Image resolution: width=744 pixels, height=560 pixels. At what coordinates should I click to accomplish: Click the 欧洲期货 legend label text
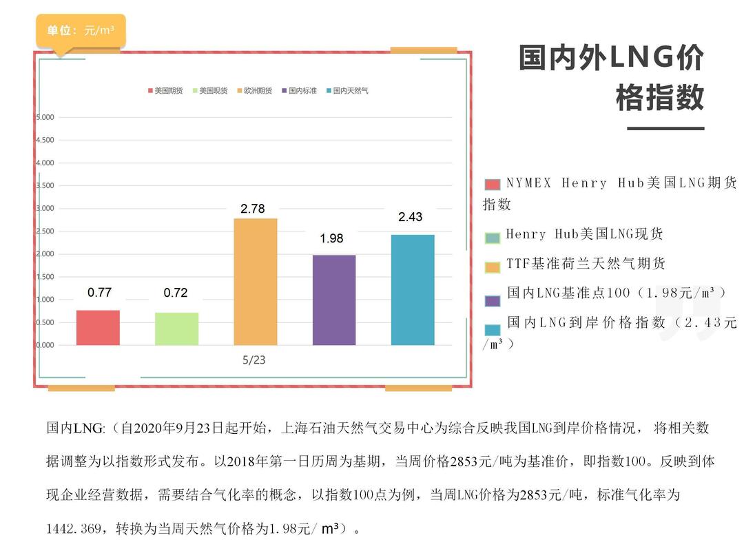point(258,91)
